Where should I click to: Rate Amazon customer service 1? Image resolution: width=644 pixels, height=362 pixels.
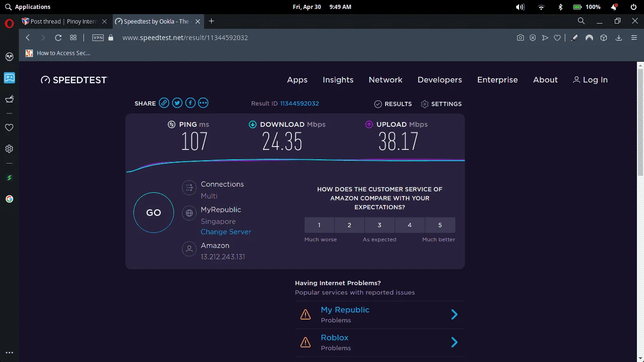(x=319, y=225)
